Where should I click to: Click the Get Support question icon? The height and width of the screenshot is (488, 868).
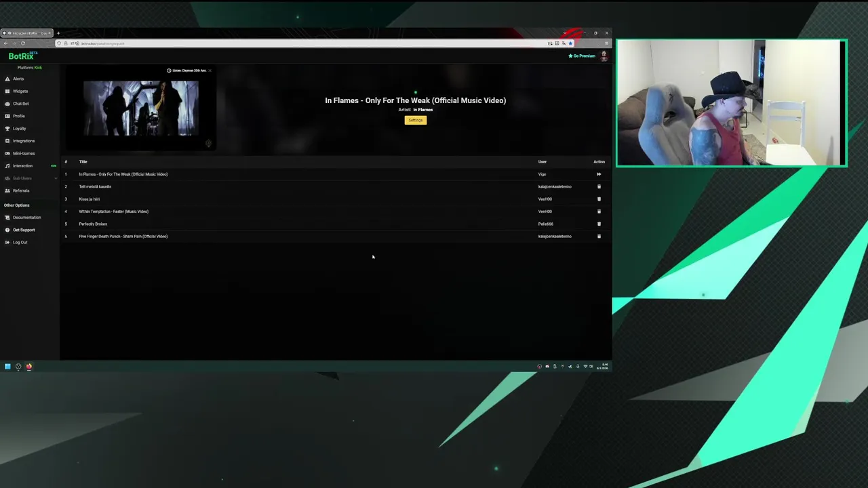7,230
